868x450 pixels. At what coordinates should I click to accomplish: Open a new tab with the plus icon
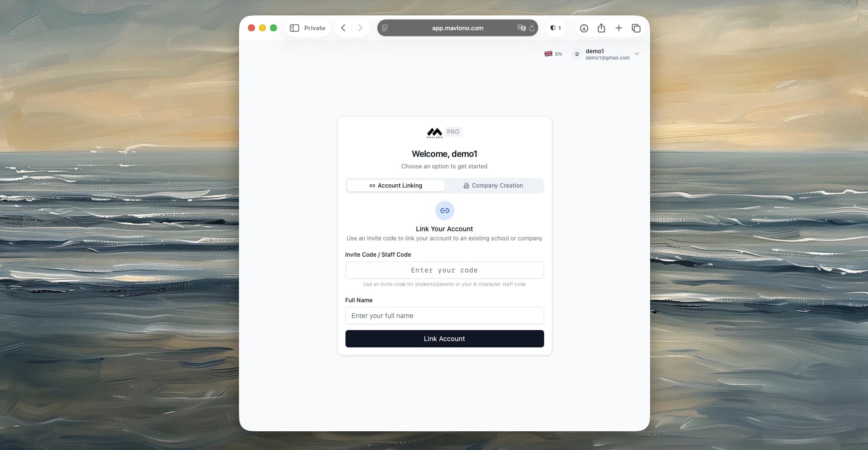(618, 28)
